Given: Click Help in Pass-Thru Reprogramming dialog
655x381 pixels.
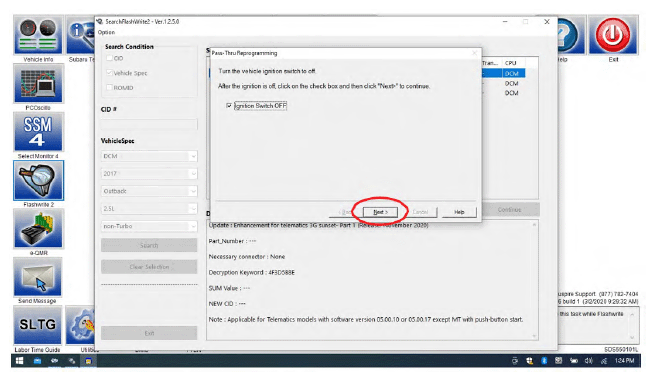Looking at the screenshot, I should (x=459, y=212).
